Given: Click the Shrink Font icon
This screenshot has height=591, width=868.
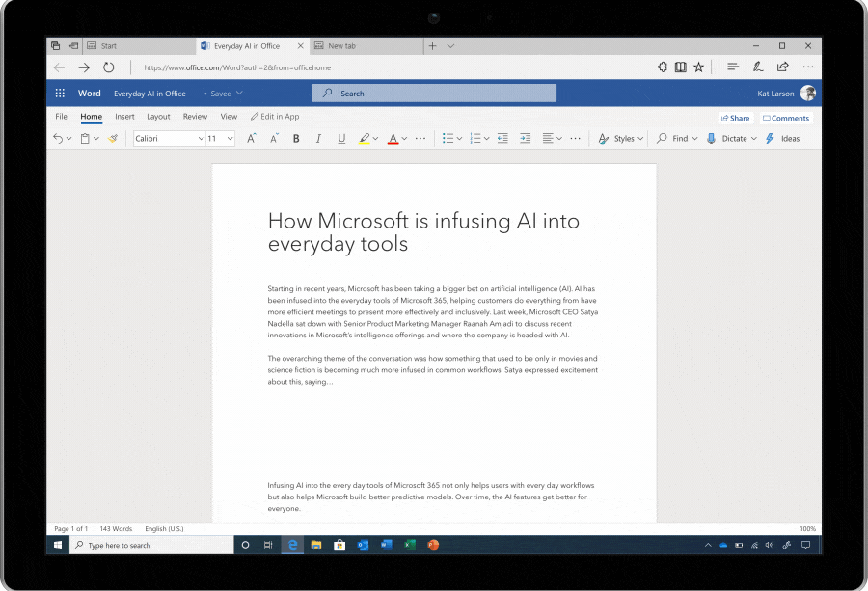Looking at the screenshot, I should pos(274,138).
